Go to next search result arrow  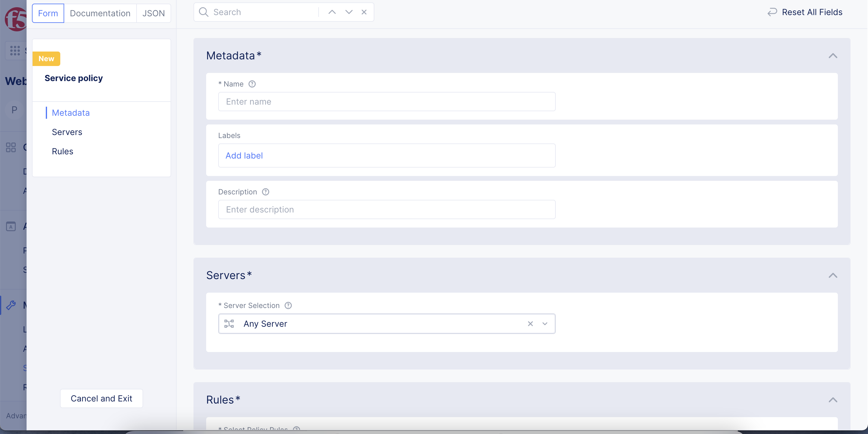point(349,12)
